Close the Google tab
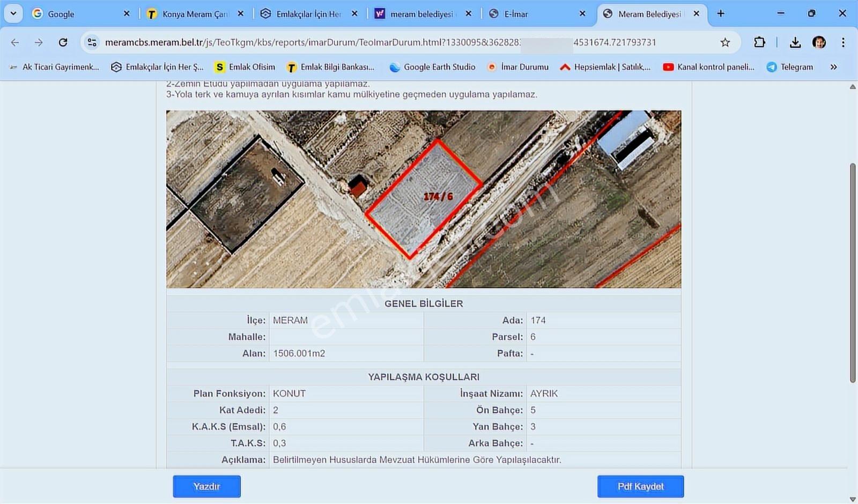The width and height of the screenshot is (858, 504). (127, 14)
